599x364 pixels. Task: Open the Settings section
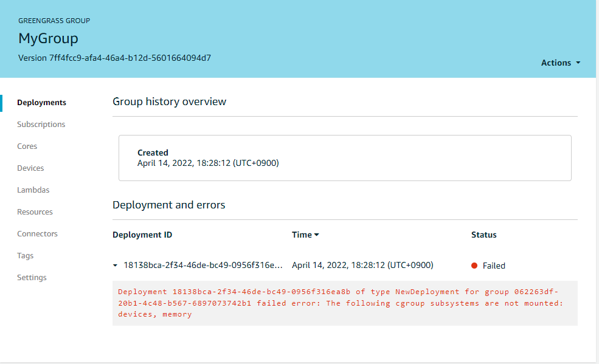32,277
